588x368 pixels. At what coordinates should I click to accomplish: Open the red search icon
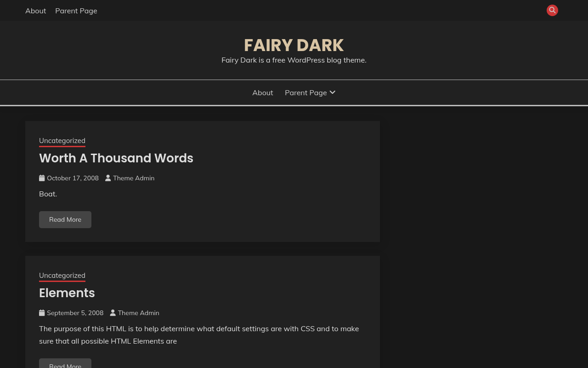point(552,10)
